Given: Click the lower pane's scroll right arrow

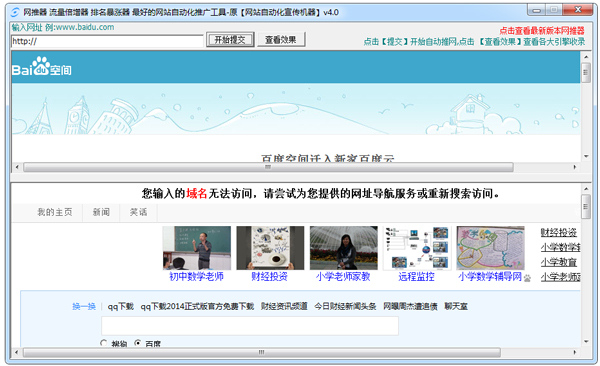Looking at the screenshot, I should (x=574, y=352).
